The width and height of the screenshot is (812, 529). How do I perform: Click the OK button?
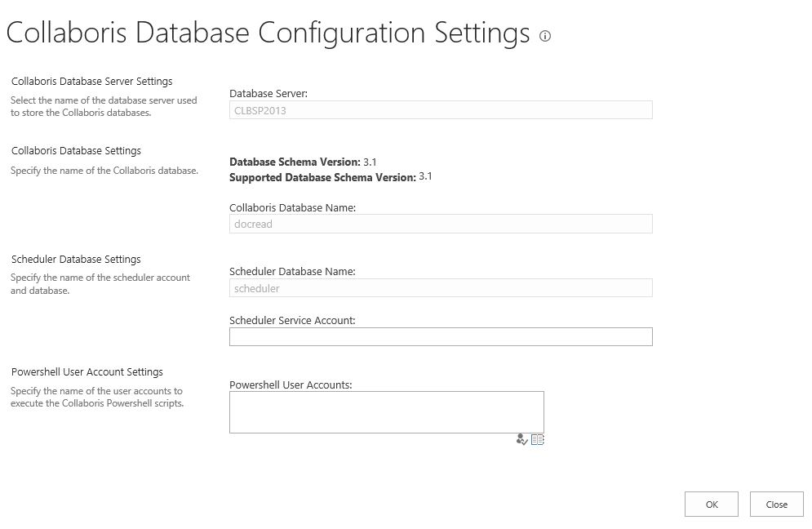coord(710,504)
